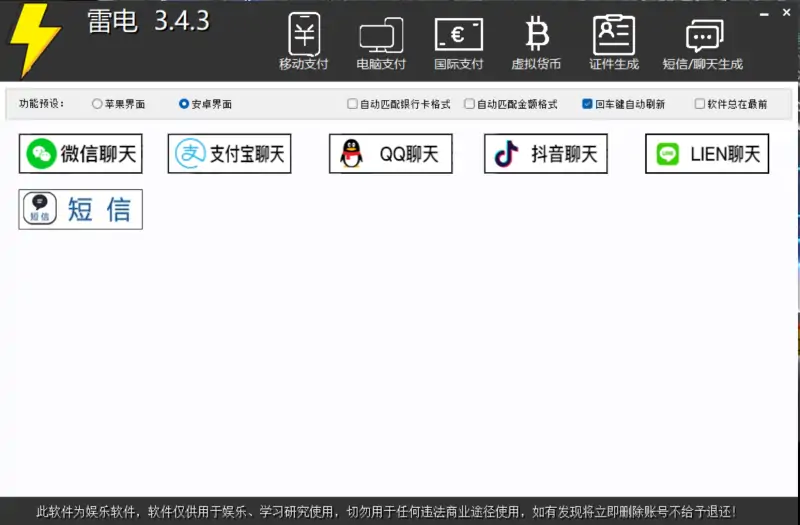Open the 抖音聊天 button
Viewport: 800px width, 525px height.
(546, 154)
